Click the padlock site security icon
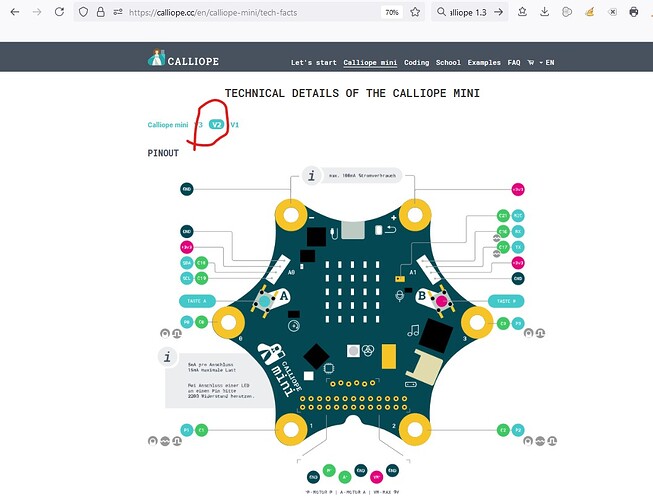Screen dimensions: 653x500 101,12
